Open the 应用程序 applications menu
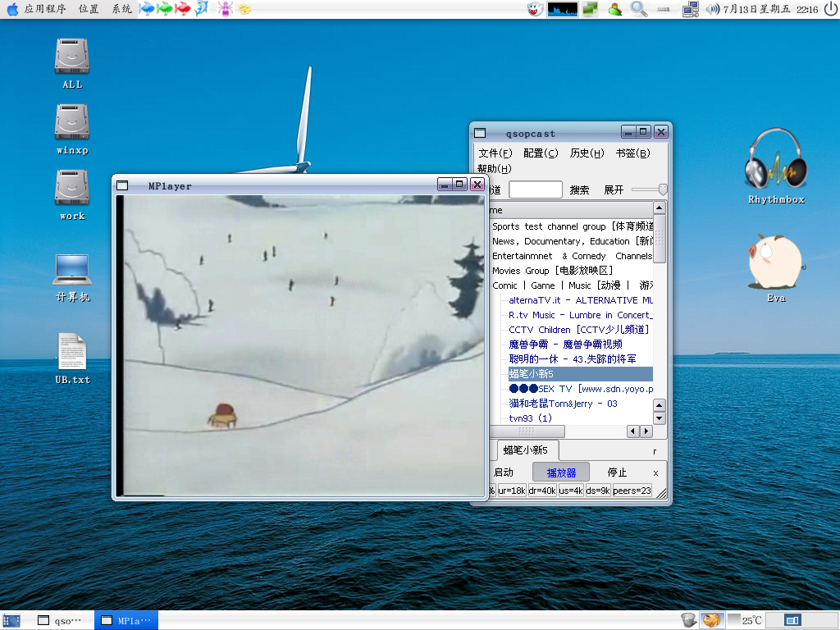The image size is (840, 630). pyautogui.click(x=45, y=9)
